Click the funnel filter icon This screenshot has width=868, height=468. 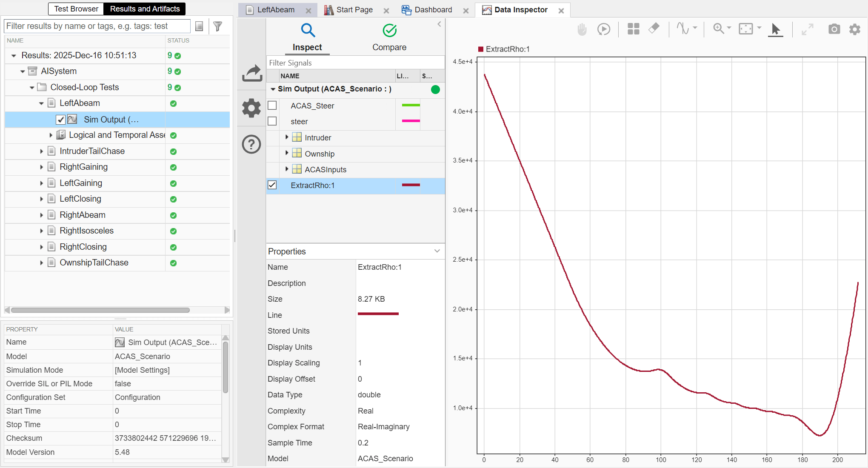point(218,26)
